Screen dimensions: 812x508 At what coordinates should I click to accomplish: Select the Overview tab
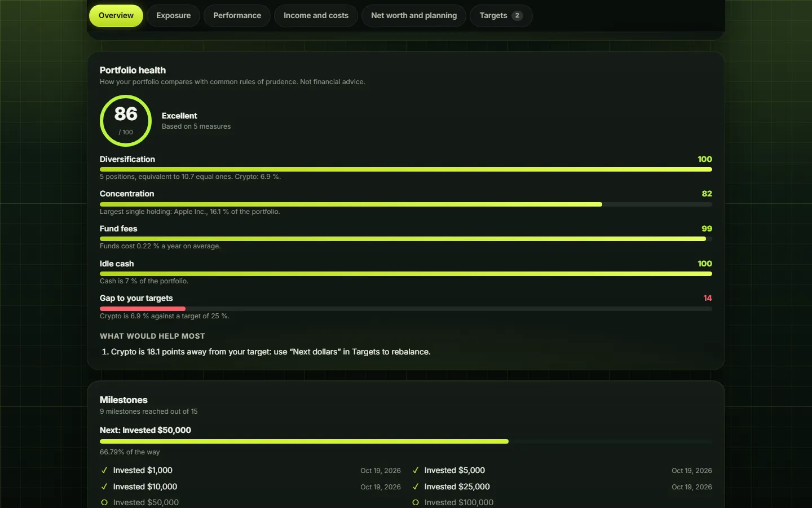tap(116, 16)
